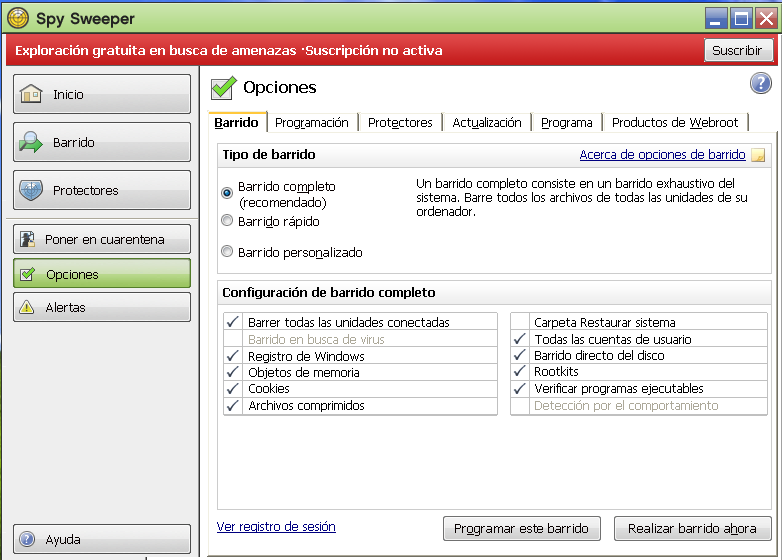Screen dimensions: 782x560
Task: Click the checkbox icon on the Opciones sidebar button
Action: tap(27, 274)
